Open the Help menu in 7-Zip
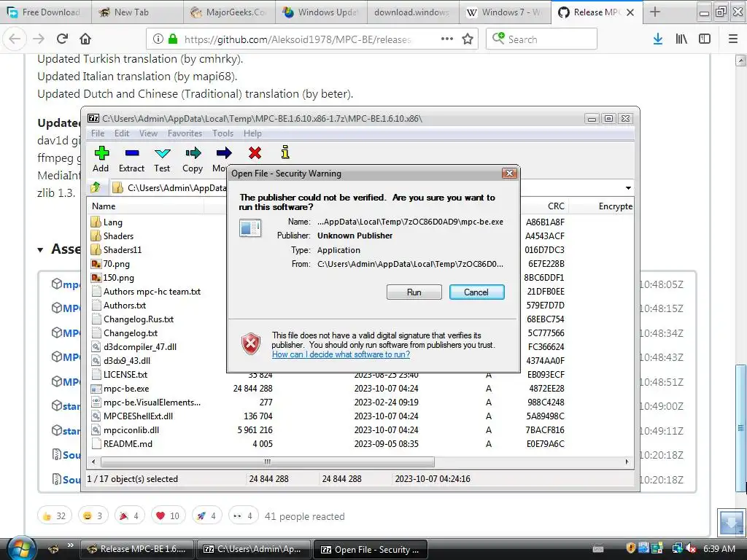This screenshot has height=560, width=747. coord(252,133)
